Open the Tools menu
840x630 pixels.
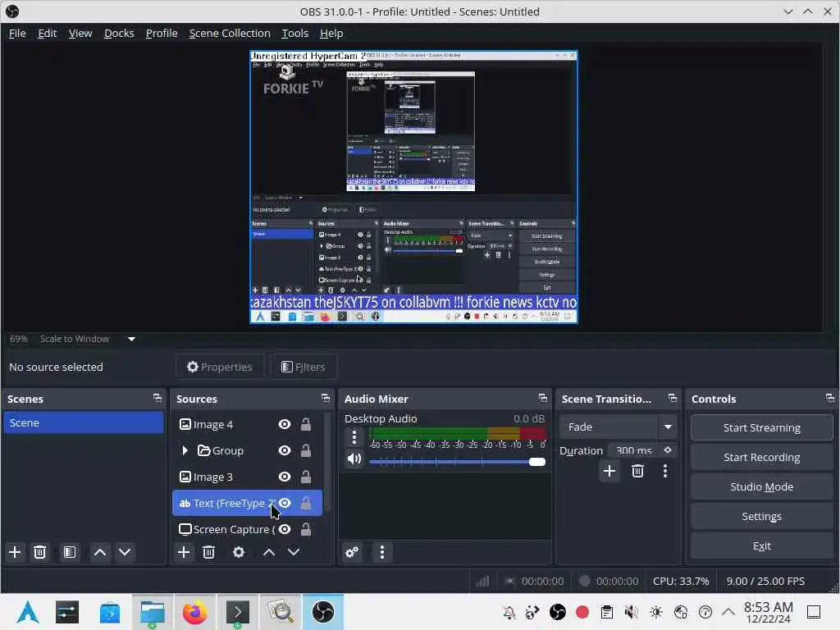294,33
